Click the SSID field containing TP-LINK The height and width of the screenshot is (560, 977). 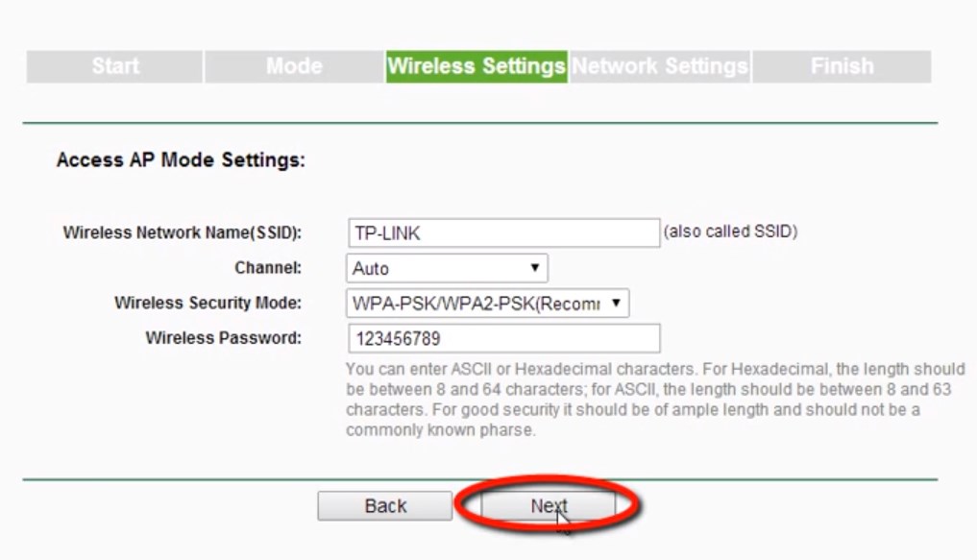coord(502,233)
